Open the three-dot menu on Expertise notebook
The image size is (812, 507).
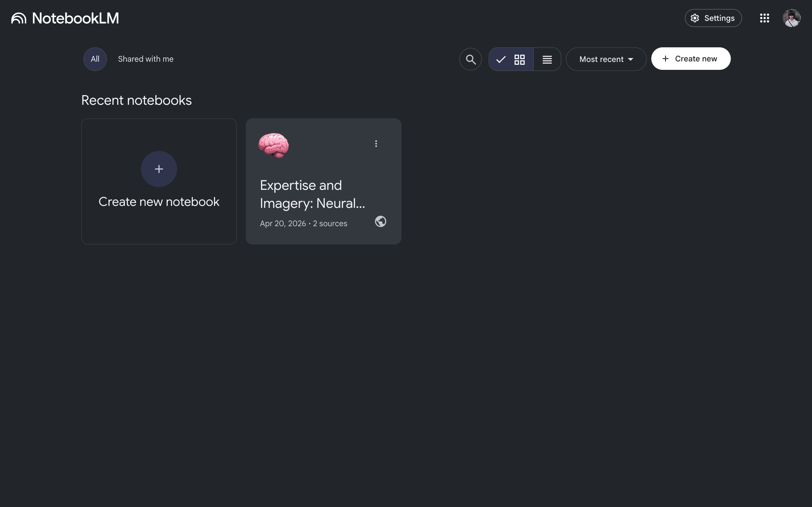(x=376, y=144)
